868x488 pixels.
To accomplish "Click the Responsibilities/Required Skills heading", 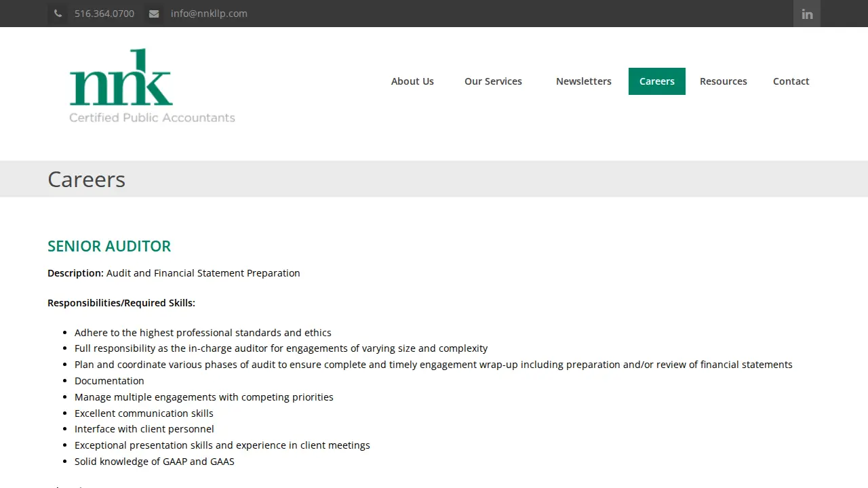I will 121,303.
